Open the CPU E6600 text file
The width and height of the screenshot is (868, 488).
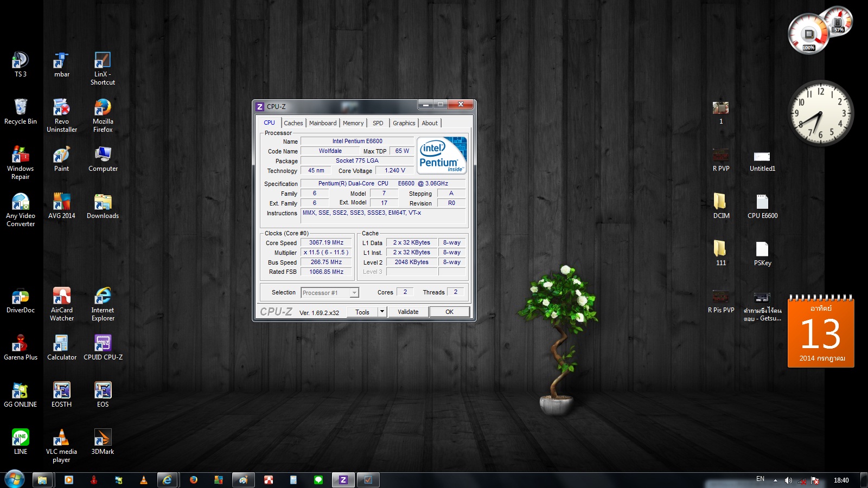tap(762, 206)
